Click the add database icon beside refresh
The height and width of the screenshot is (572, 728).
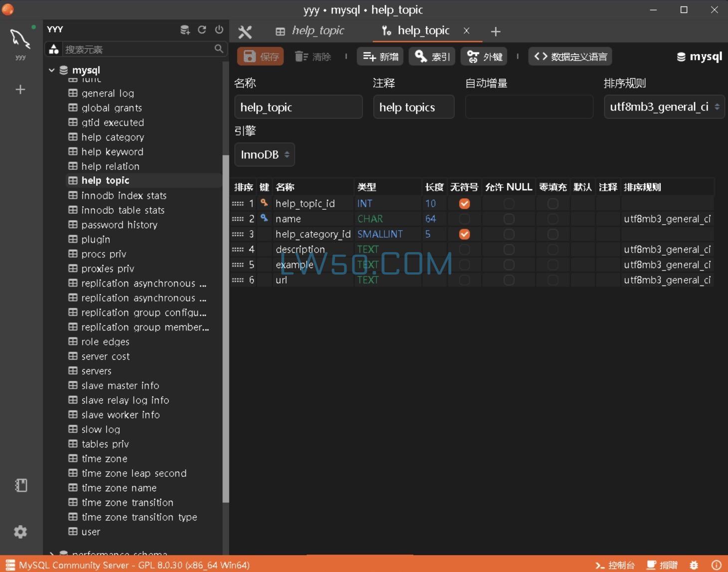click(x=185, y=30)
